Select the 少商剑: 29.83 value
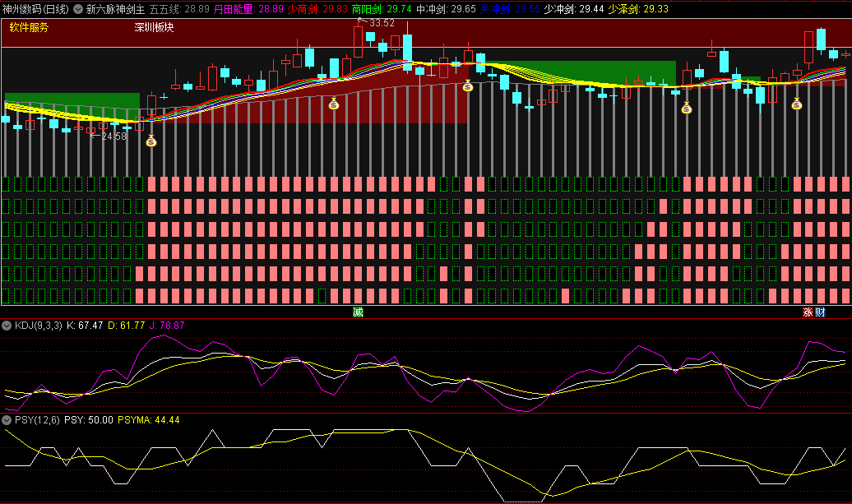Viewport: 852px width, 504px height. tap(317, 9)
